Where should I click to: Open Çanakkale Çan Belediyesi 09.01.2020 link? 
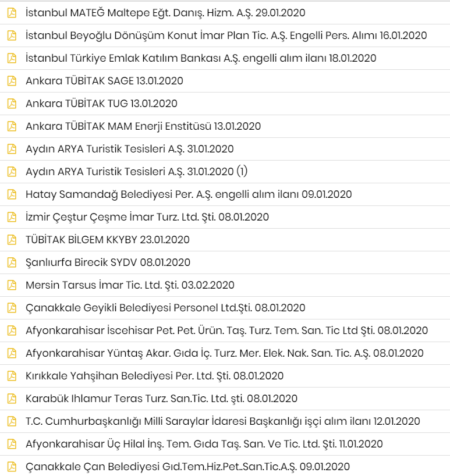[187, 467]
